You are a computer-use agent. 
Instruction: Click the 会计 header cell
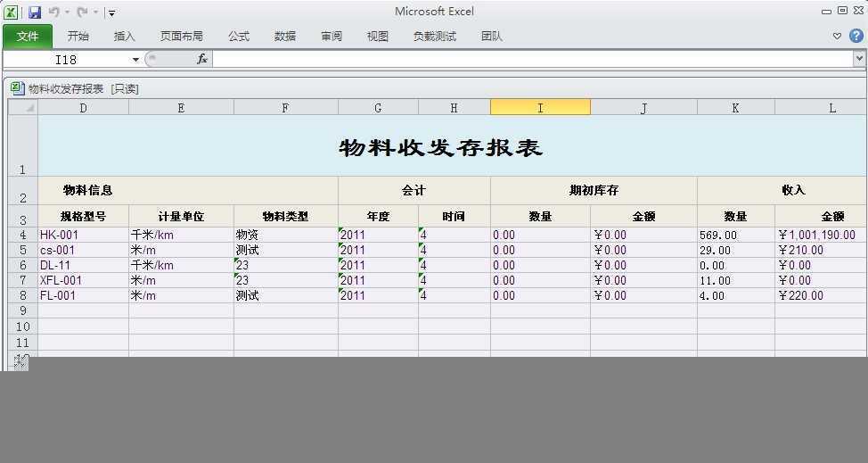pos(414,191)
